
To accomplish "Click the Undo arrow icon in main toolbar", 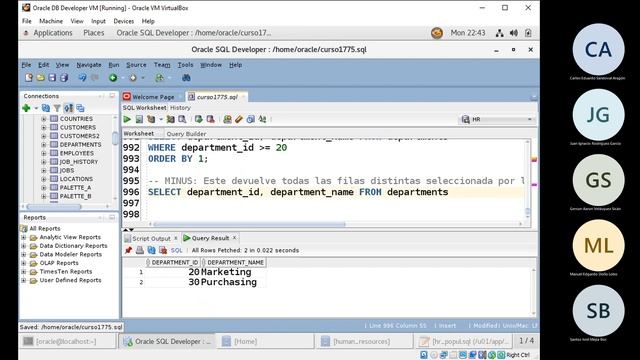I will 82,78.
